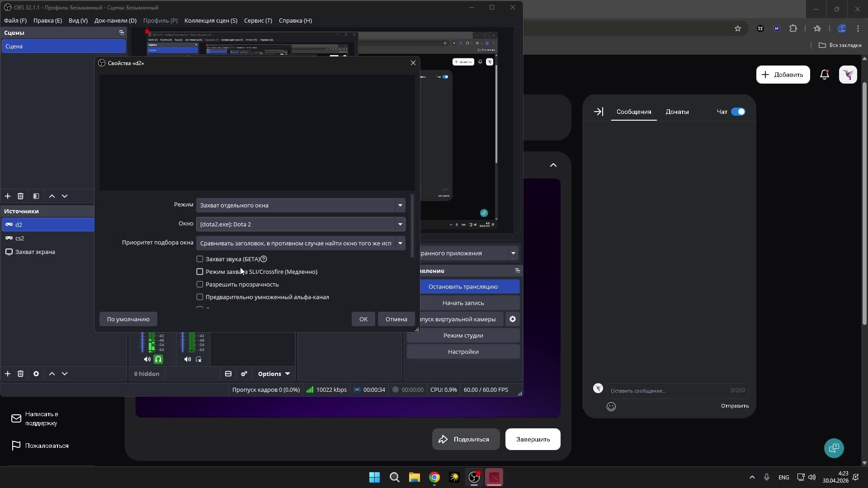Image resolution: width=868 pixels, height=488 pixels.
Task: Add a new scene with plus icon
Action: click(8, 196)
